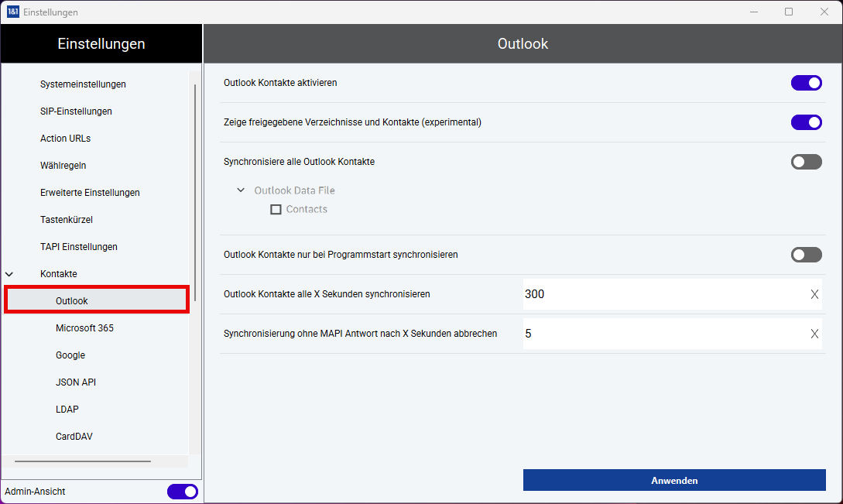Click the sidebar horizontal scrollbar
This screenshot has height=504, width=843.
click(x=82, y=461)
